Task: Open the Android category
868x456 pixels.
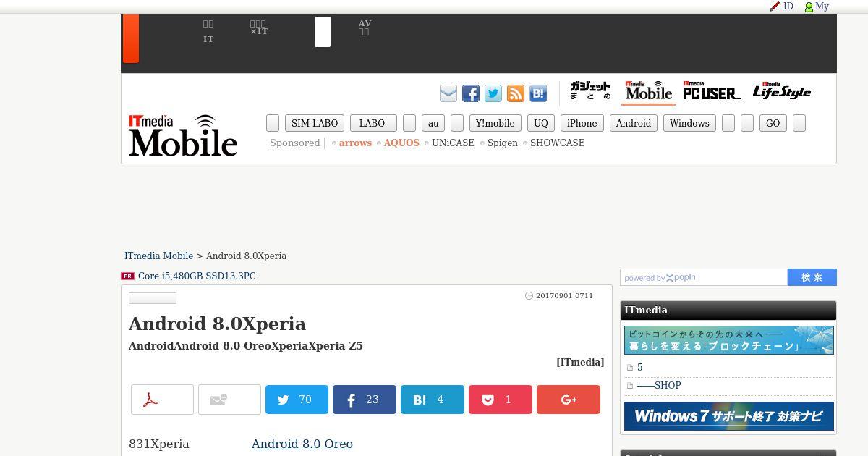Action: (x=634, y=123)
